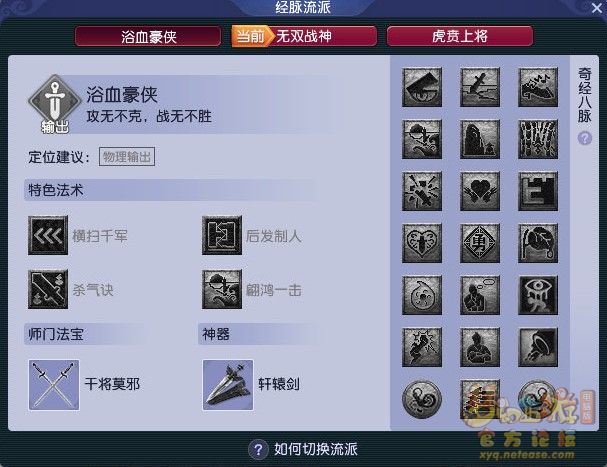Select the heart with sword meridian node
This screenshot has height=467, width=607.
[422, 243]
